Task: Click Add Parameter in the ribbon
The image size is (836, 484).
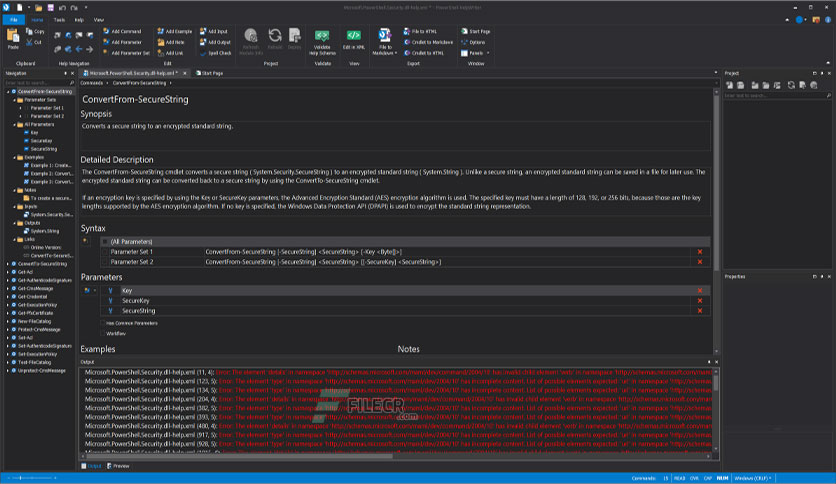Action: [122, 42]
